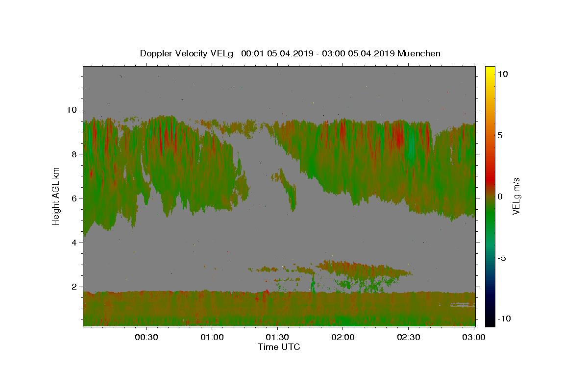The width and height of the screenshot is (588, 392).
Task: Click colorbar value label '0'
Action: point(500,196)
